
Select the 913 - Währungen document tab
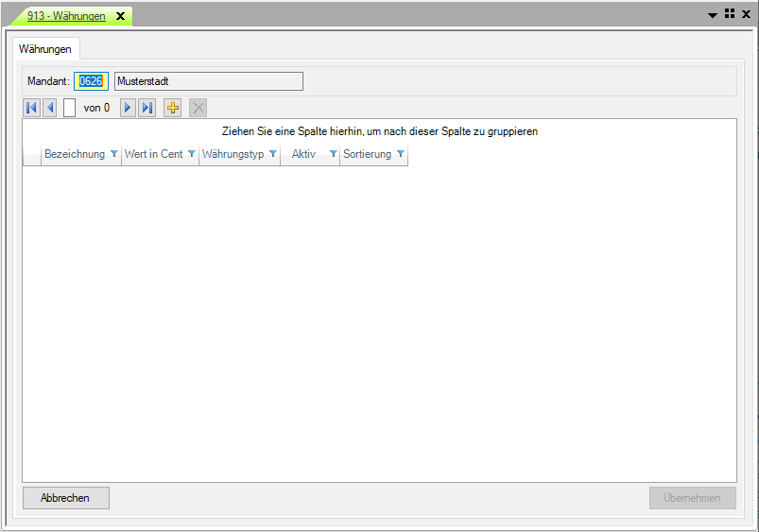[66, 16]
